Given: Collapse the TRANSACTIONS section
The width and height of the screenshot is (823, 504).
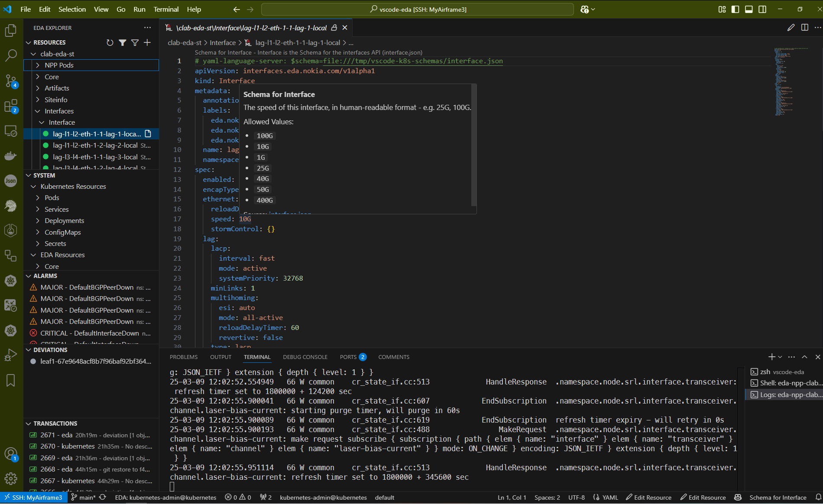Looking at the screenshot, I should click(x=29, y=423).
